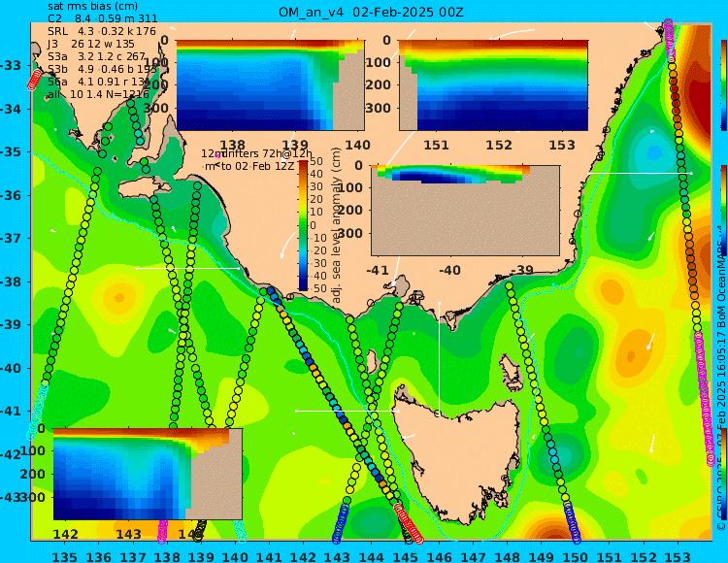Click the '12m drifters 72h@12h' caption
The height and width of the screenshot is (563, 728).
257,153
